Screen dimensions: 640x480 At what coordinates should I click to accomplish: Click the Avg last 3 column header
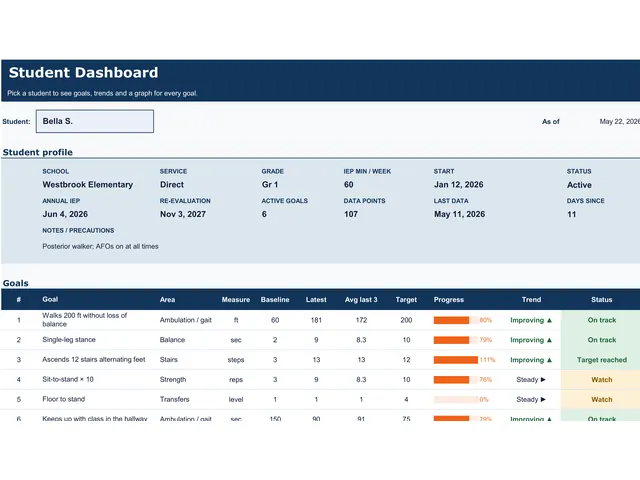coord(361,300)
